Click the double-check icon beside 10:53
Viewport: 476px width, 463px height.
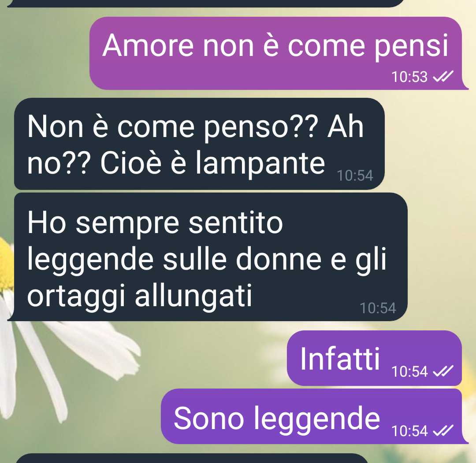443,76
